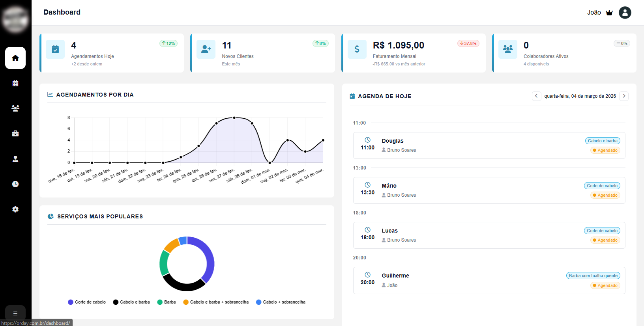Open Guilherme's 20:00 appointment
644x326 pixels.
[x=489, y=280]
